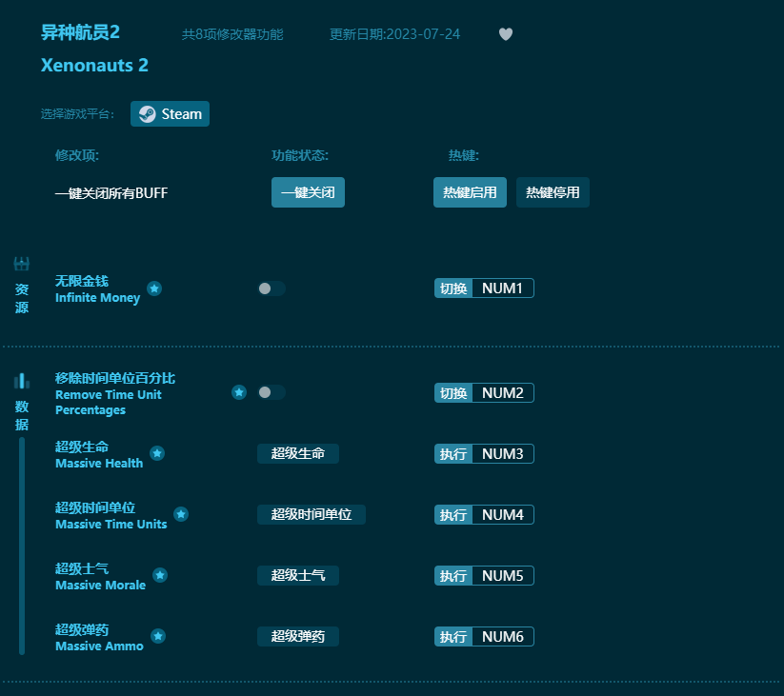Star the Massive Ammo cheat

click(x=158, y=636)
